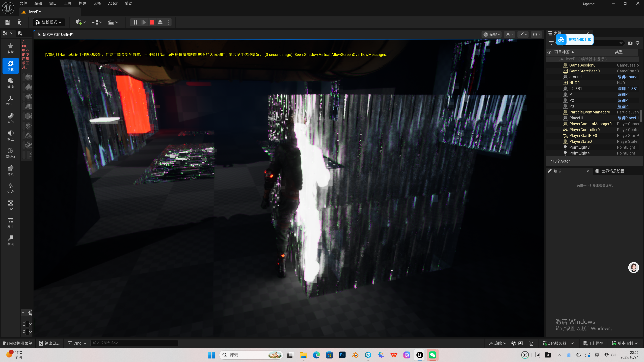644x362 pixels.
Task: Click the 编辑ground blueprint link
Action: pyautogui.click(x=627, y=77)
